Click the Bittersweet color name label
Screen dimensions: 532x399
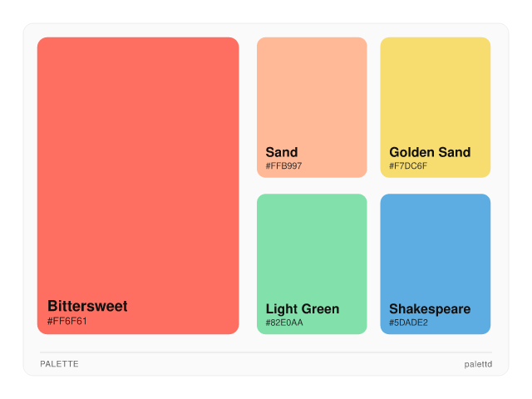click(87, 306)
